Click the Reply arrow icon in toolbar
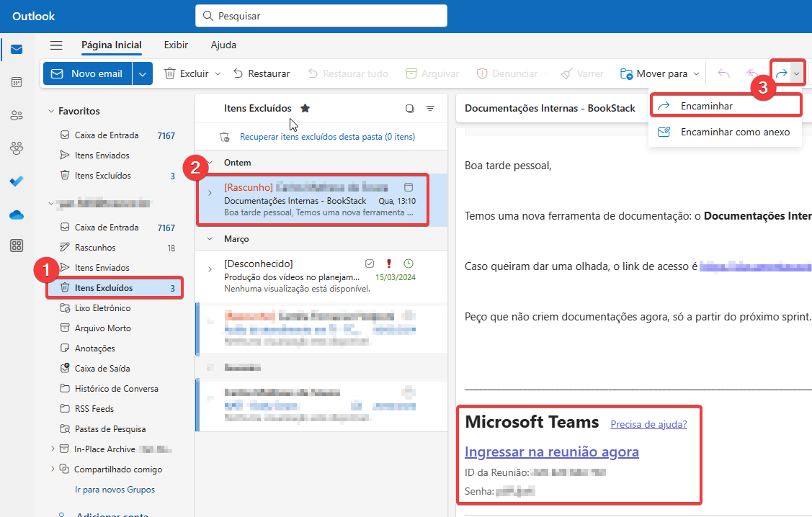The image size is (812, 517). tap(723, 73)
